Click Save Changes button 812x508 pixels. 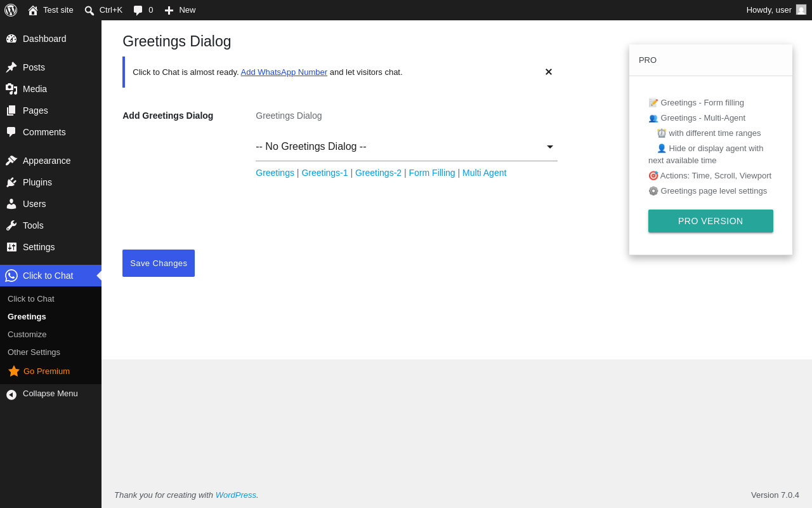pyautogui.click(x=159, y=263)
